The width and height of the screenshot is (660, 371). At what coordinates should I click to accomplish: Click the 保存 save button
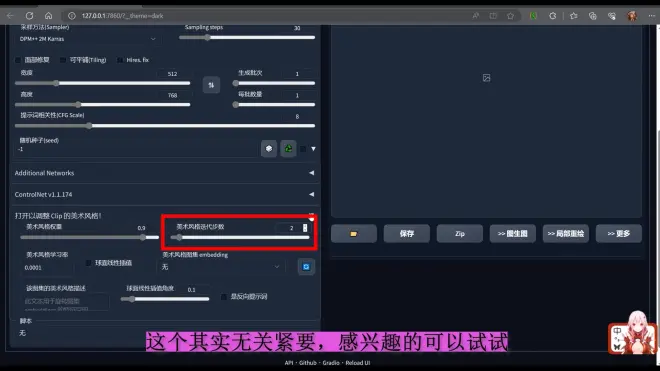pyautogui.click(x=407, y=233)
